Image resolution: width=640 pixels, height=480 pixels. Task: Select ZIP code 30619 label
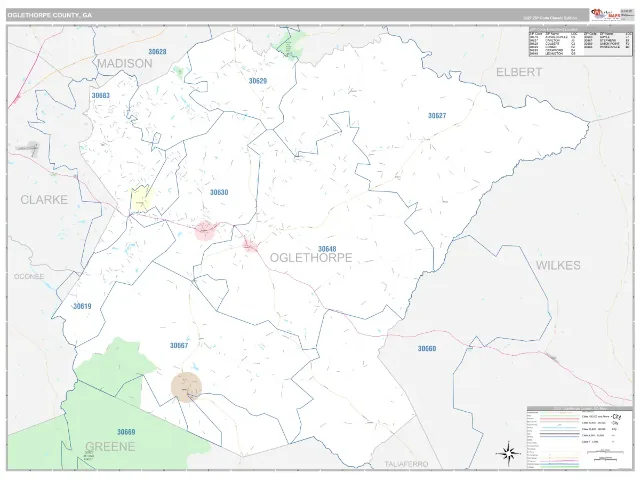pyautogui.click(x=82, y=306)
